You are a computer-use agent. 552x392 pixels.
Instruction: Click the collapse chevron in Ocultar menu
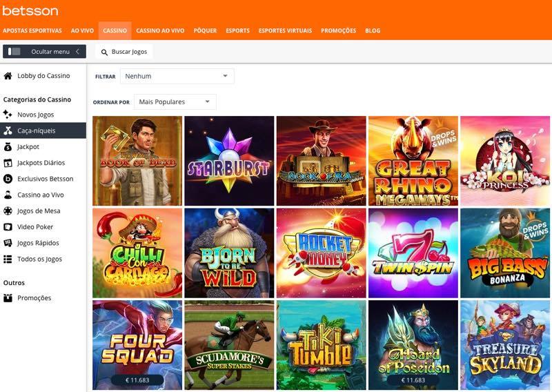77,52
